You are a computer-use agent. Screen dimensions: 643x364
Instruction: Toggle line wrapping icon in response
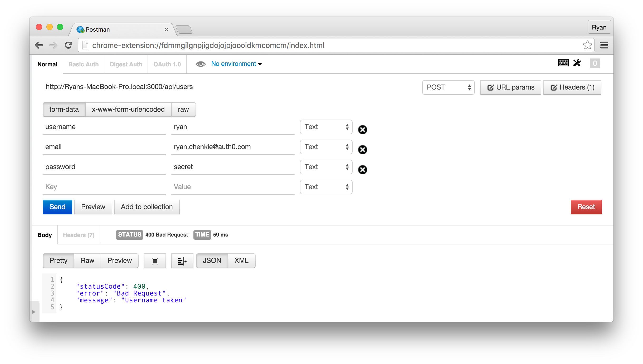click(x=182, y=261)
